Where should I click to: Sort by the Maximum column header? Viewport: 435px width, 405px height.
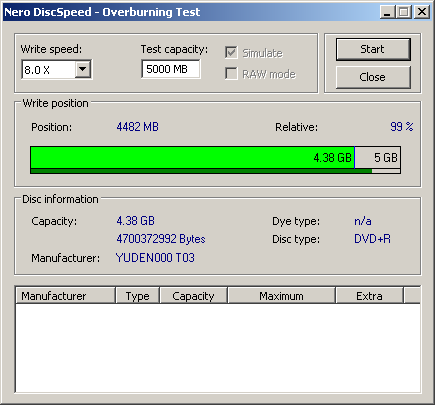point(282,296)
